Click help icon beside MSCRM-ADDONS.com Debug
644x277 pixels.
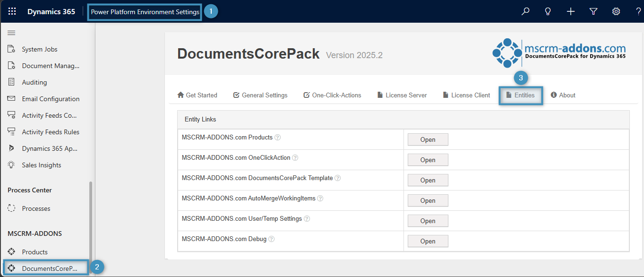click(x=272, y=239)
